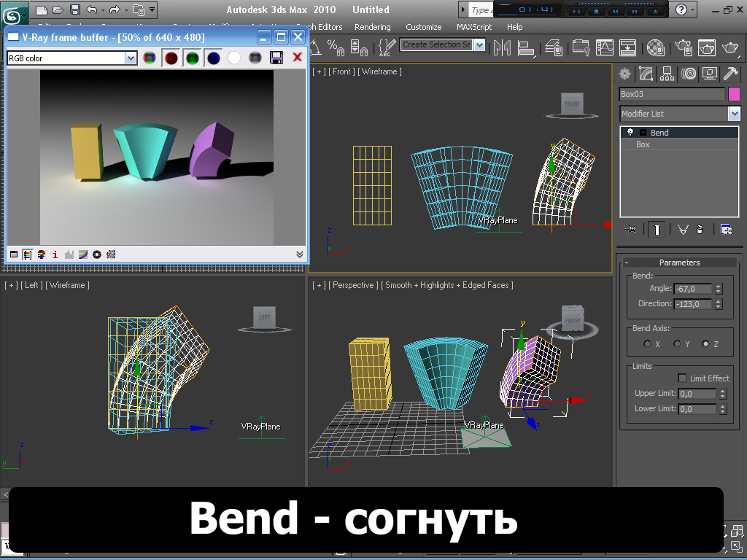This screenshot has height=560, width=747.
Task: Adjust the Upper Limit spinner arrows
Action: click(x=723, y=394)
